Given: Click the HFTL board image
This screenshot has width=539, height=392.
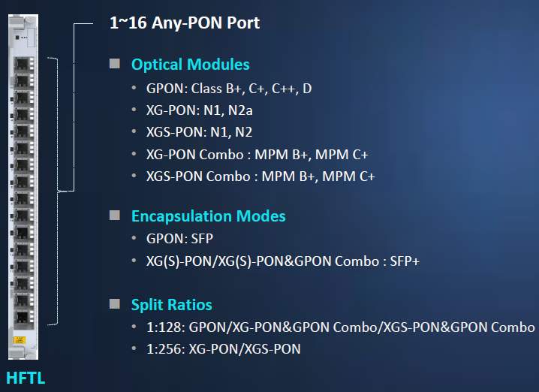Looking at the screenshot, I should coord(23,187).
